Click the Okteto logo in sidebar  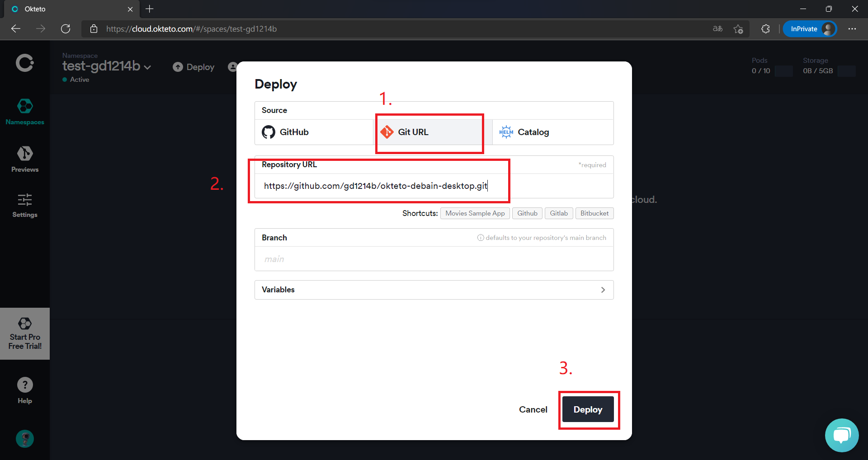click(x=25, y=63)
